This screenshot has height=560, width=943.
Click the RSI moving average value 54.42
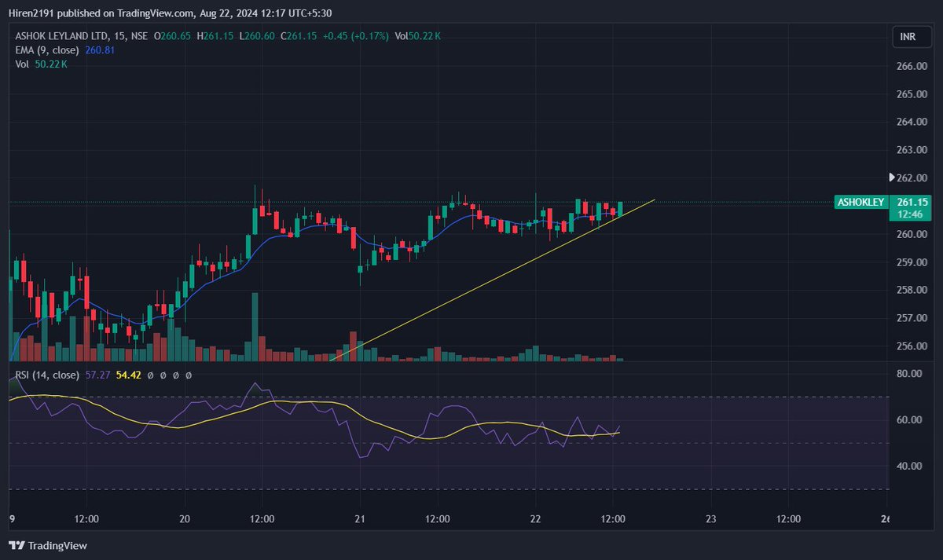point(128,375)
